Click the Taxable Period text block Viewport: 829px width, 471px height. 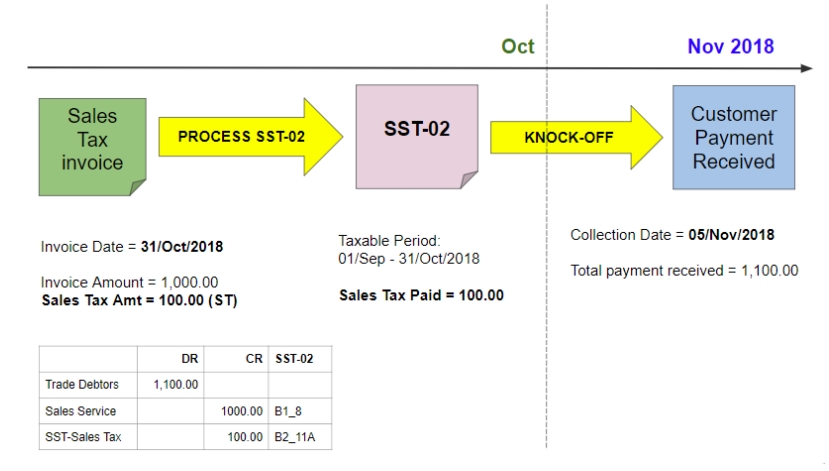[x=409, y=249]
